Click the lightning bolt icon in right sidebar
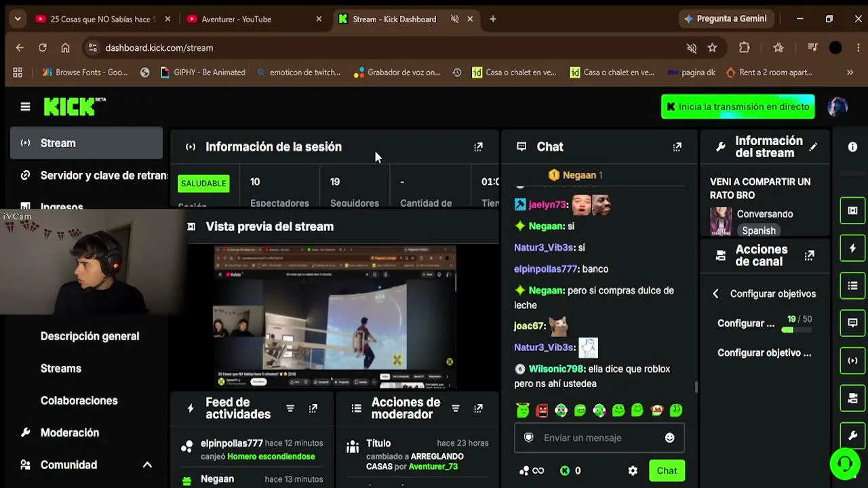The image size is (868, 488). [852, 248]
